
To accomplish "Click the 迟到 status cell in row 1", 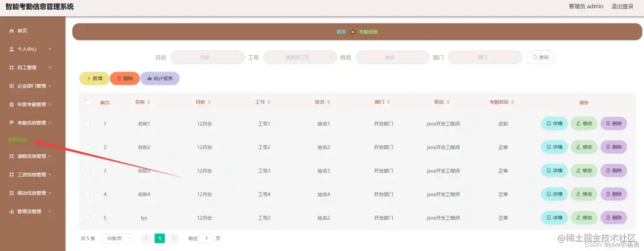I will point(503,124).
